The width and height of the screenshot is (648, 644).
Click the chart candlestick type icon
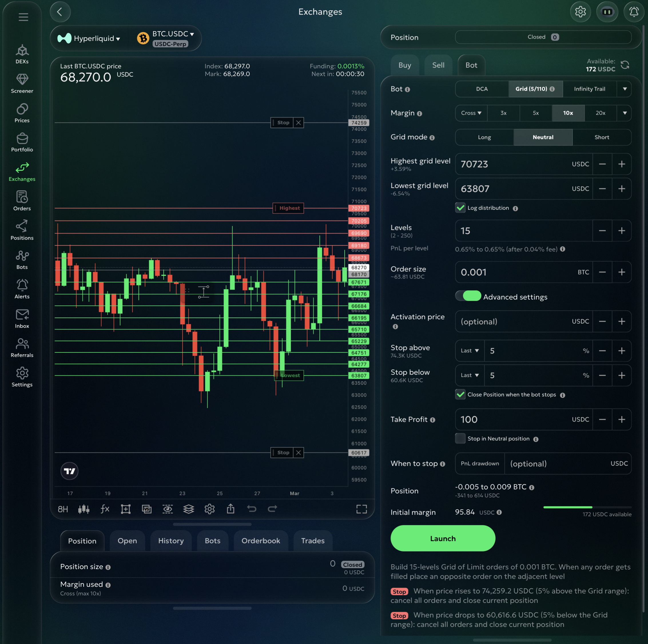pos(84,509)
